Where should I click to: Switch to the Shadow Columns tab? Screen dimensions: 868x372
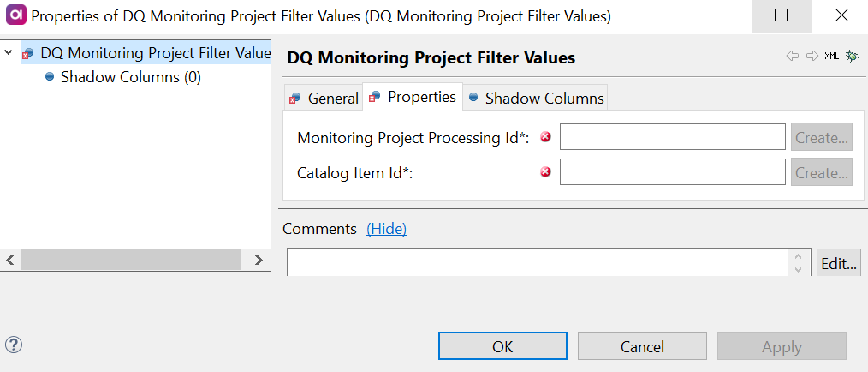[535, 98]
